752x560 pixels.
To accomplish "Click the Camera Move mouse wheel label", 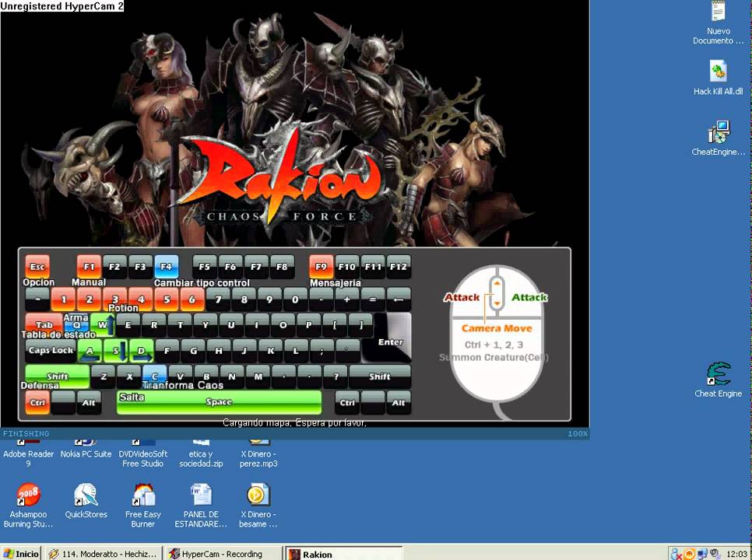I will (497, 328).
